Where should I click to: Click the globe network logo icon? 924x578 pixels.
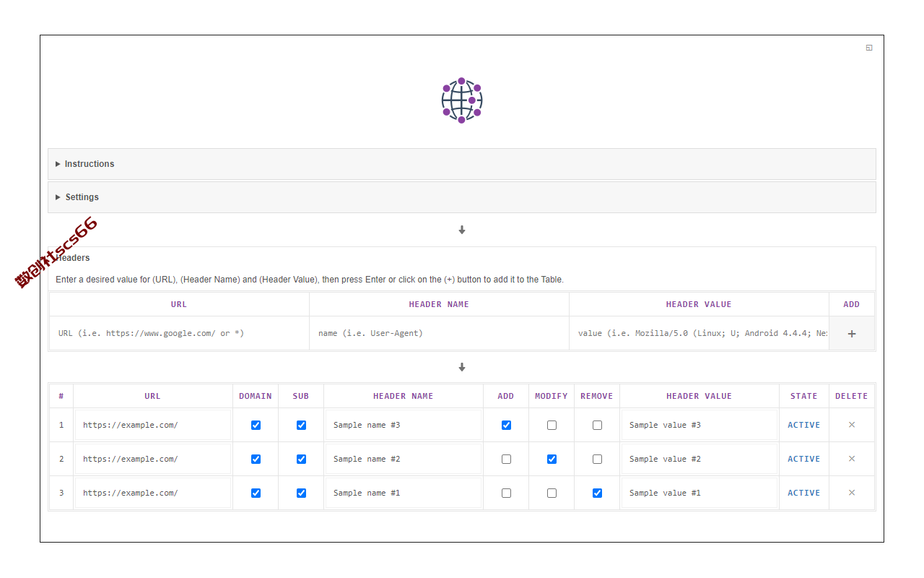[x=462, y=100]
